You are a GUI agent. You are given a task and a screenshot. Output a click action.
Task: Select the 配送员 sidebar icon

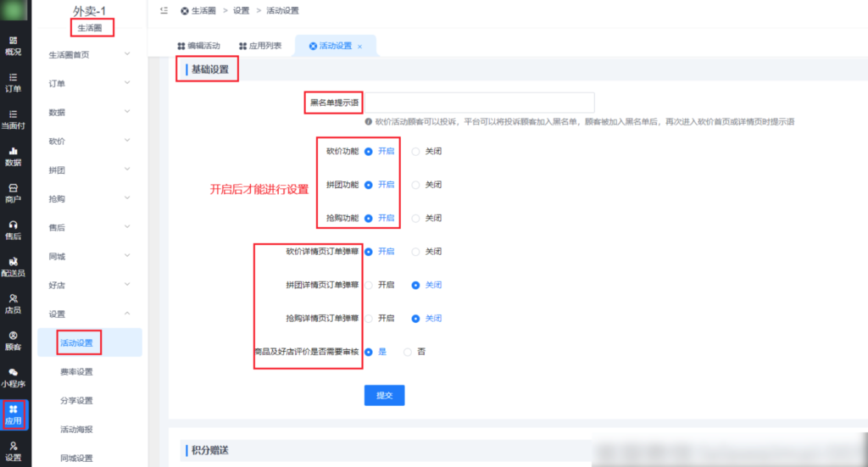[x=14, y=267]
